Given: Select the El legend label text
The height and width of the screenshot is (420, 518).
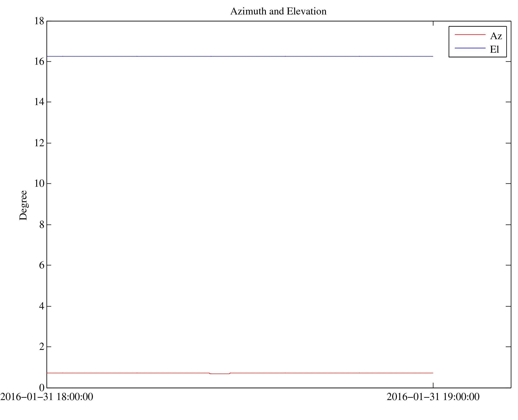Looking at the screenshot, I should point(494,49).
